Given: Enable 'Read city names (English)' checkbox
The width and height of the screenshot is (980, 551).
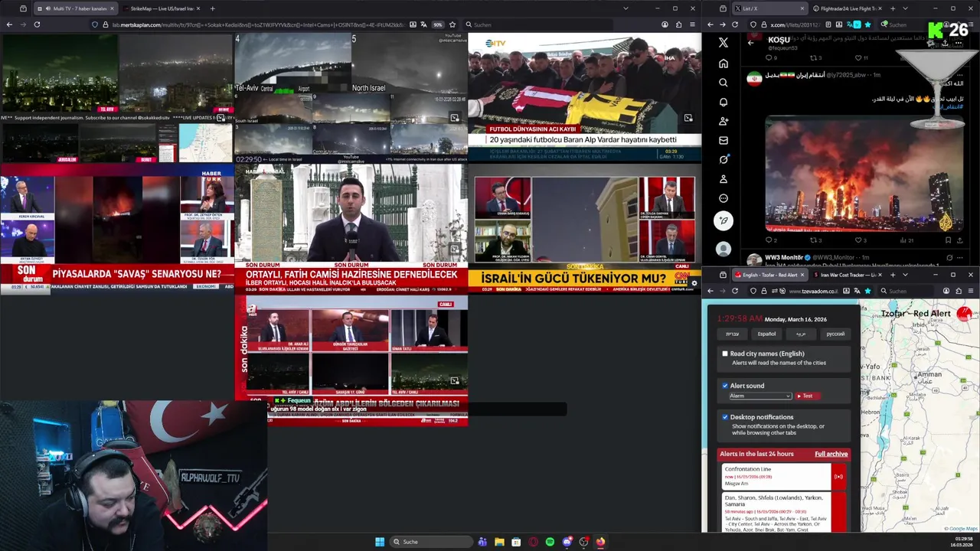Looking at the screenshot, I should 725,354.
